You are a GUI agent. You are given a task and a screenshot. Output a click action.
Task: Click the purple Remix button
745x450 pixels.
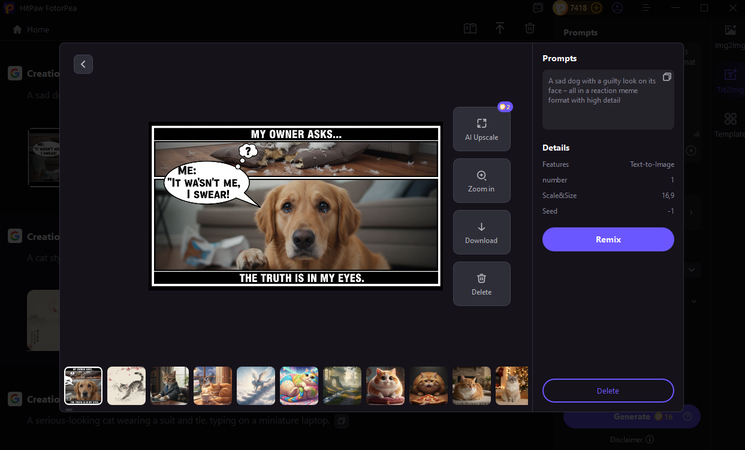point(608,239)
